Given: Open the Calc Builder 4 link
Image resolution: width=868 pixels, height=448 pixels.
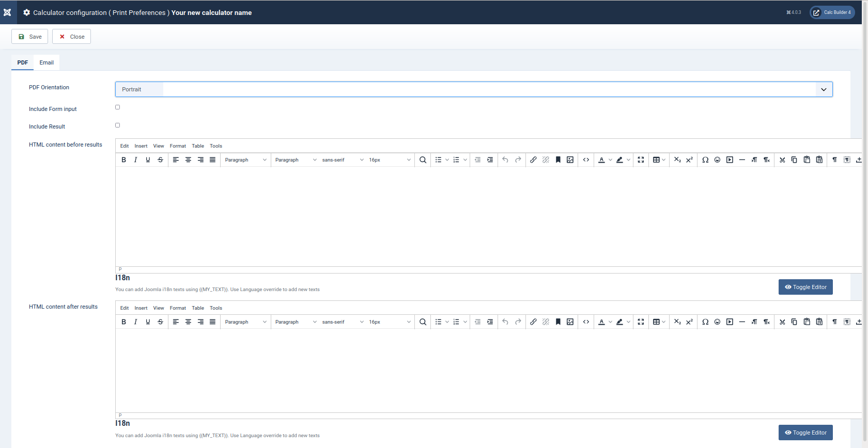Looking at the screenshot, I should [832, 12].
